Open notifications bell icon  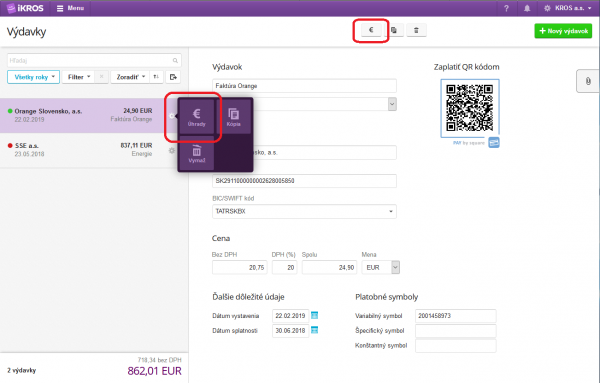point(527,8)
